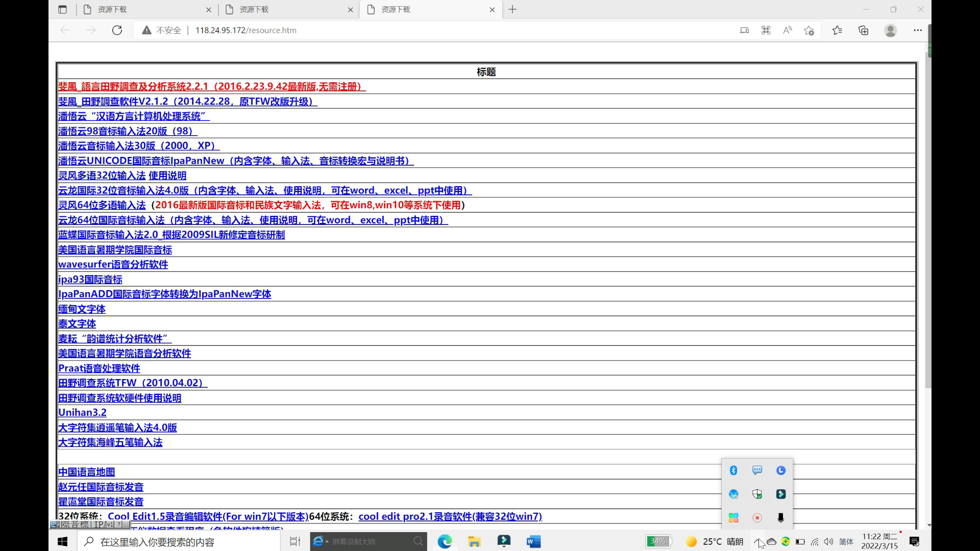This screenshot has width=980, height=551.
Task: Open ipa93国际音标 link
Action: [x=90, y=279]
